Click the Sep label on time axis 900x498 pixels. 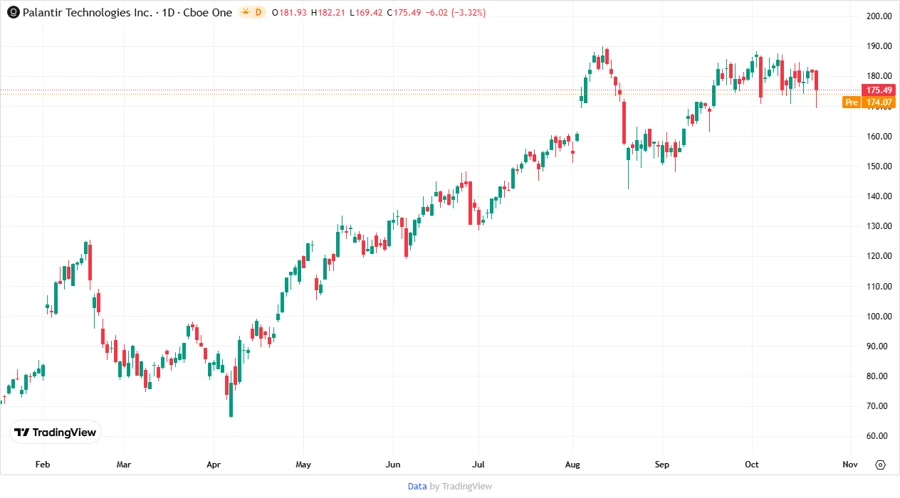[662, 464]
